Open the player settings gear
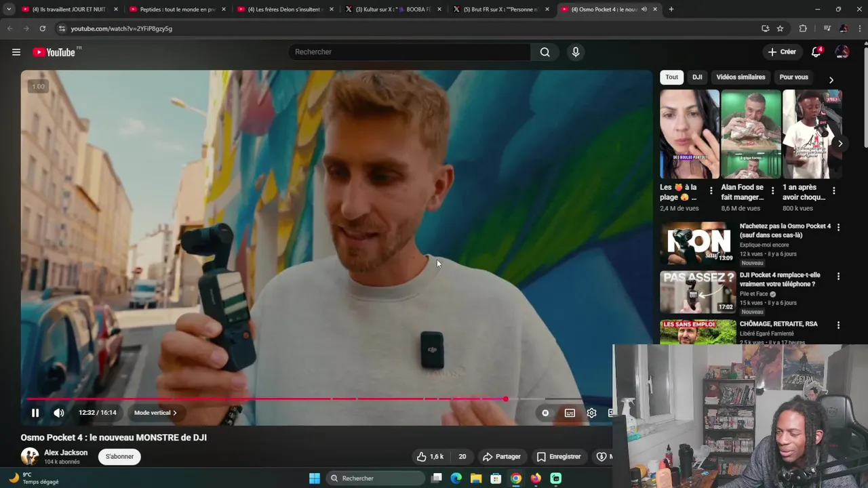Image resolution: width=868 pixels, height=488 pixels. tap(591, 413)
